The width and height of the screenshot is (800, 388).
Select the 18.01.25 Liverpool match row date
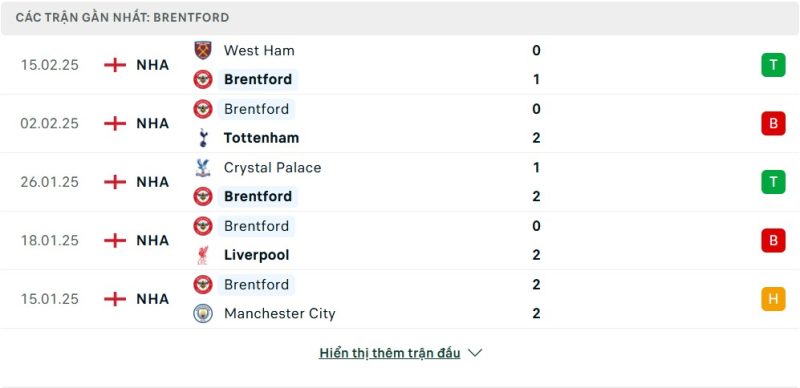(49, 240)
